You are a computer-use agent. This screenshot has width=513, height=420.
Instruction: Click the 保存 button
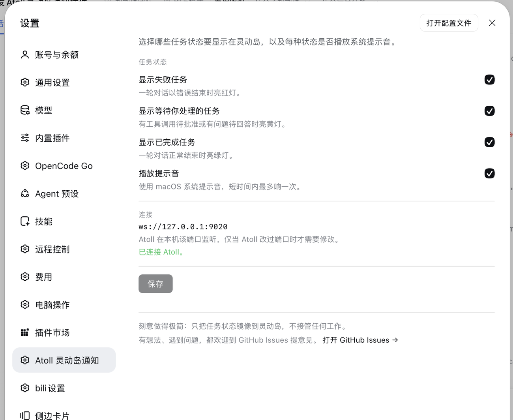click(155, 284)
